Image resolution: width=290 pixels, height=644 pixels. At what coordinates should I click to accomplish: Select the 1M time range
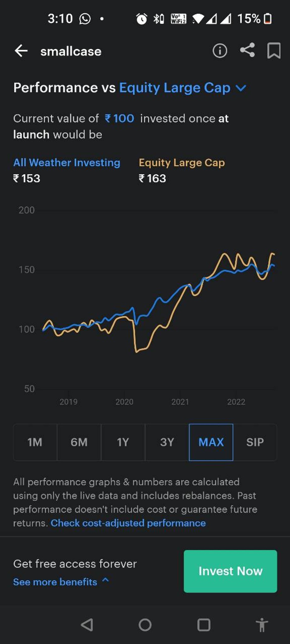(35, 442)
